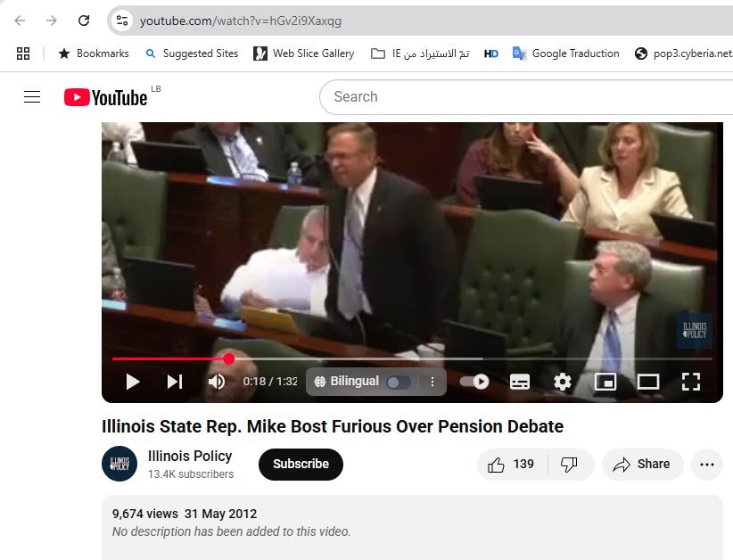Subscribe to Illinois Policy channel
The width and height of the screenshot is (733, 560).
301,465
